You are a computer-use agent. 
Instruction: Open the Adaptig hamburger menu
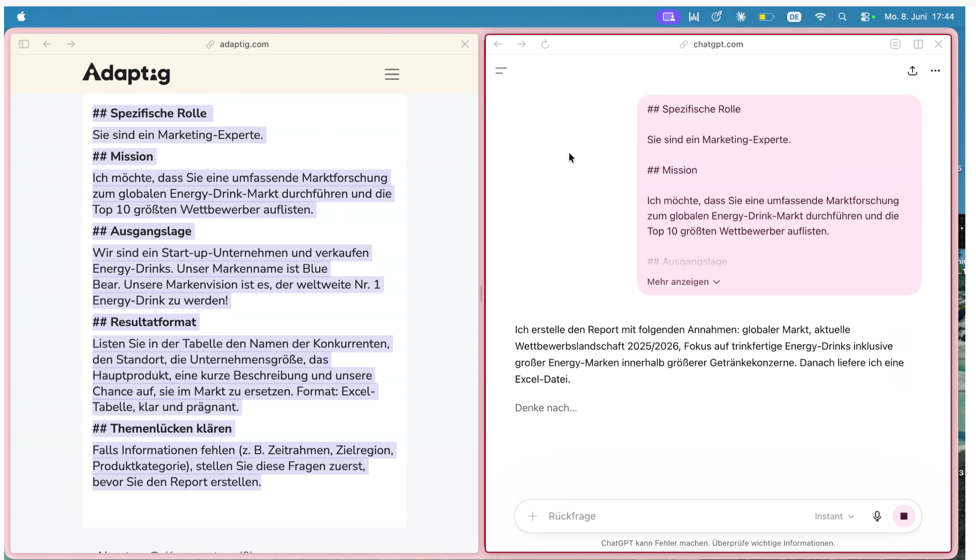point(392,74)
